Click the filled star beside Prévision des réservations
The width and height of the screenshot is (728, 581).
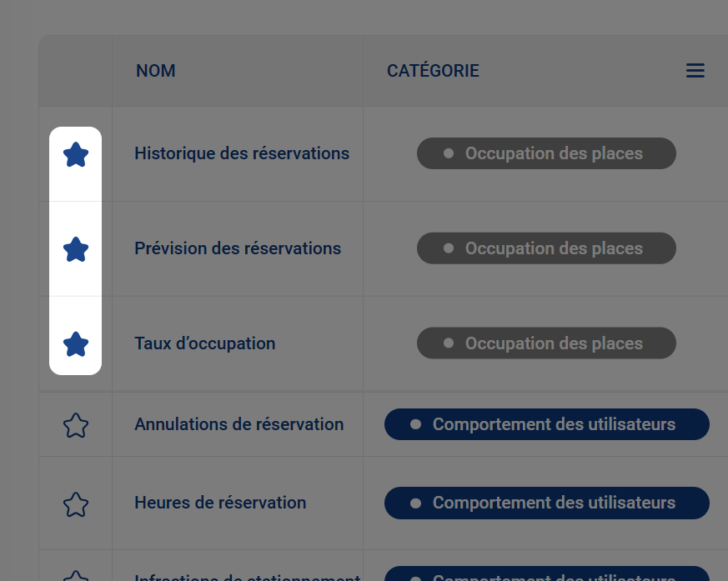click(76, 248)
